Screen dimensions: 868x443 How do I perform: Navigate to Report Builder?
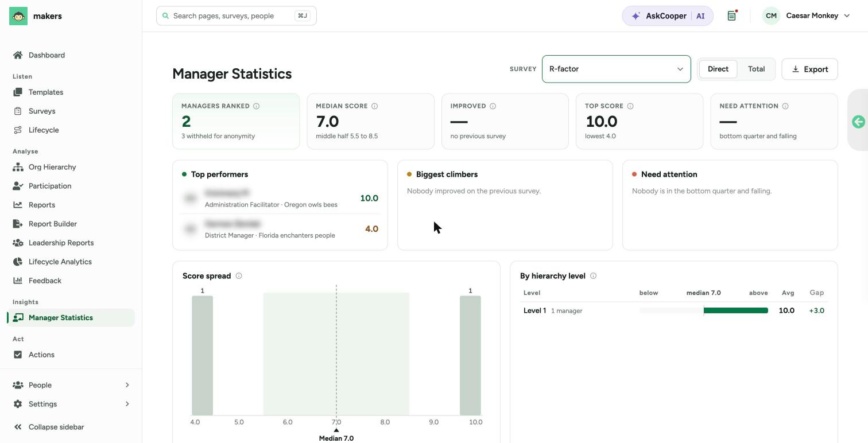(x=71, y=224)
